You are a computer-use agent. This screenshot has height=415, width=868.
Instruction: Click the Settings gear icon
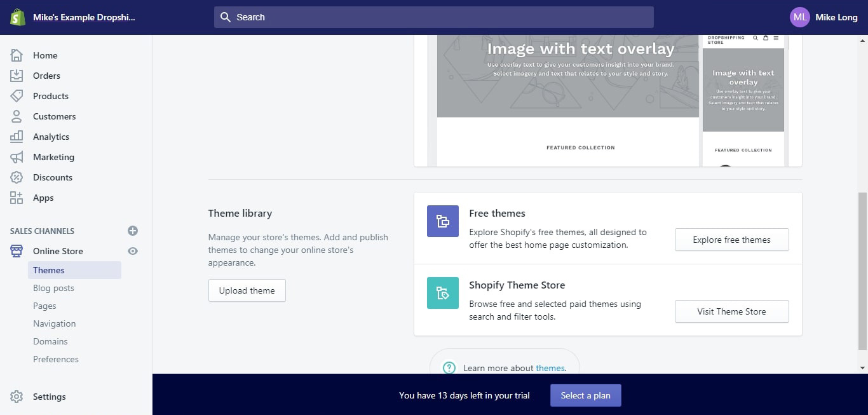(17, 397)
